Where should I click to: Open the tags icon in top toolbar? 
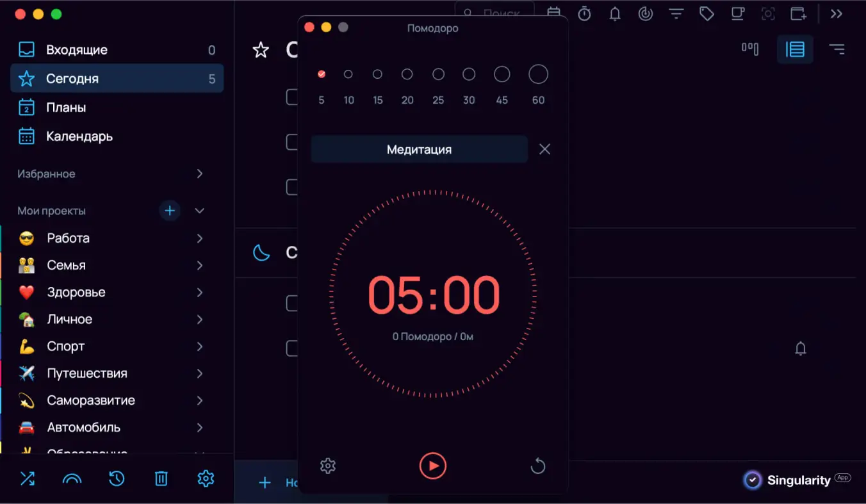point(707,13)
